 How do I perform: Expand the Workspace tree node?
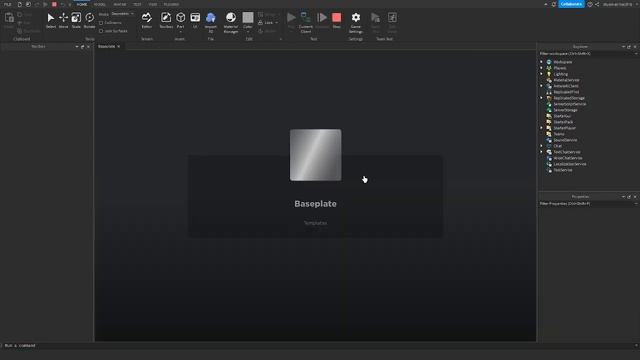coord(542,62)
